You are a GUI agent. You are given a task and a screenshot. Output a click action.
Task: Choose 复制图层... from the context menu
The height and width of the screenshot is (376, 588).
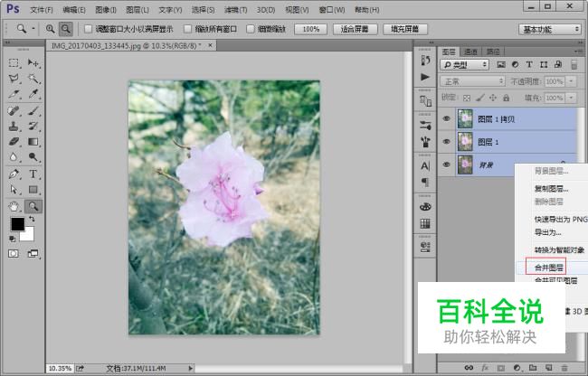pos(551,189)
